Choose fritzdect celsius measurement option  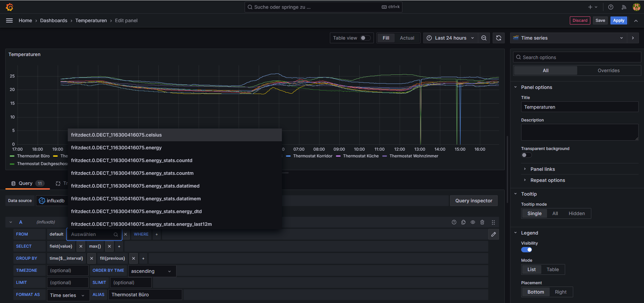click(x=175, y=135)
